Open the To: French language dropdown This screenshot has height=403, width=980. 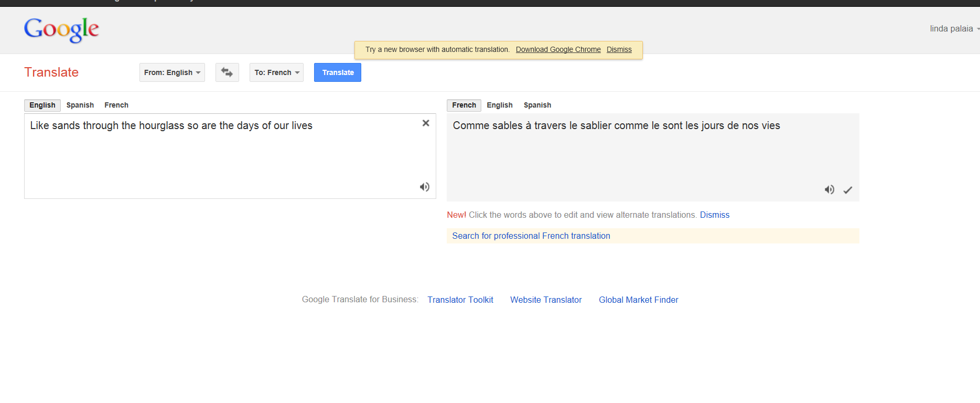276,72
